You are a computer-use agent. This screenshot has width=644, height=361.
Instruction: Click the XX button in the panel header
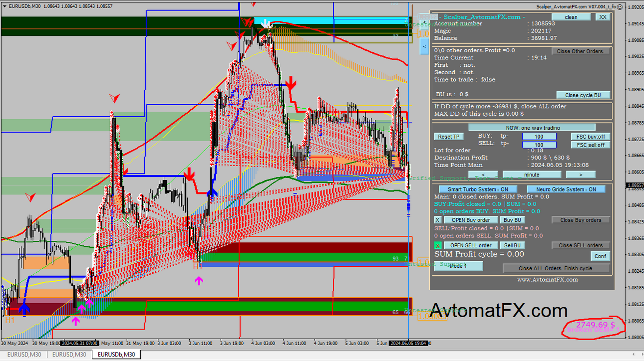[603, 17]
